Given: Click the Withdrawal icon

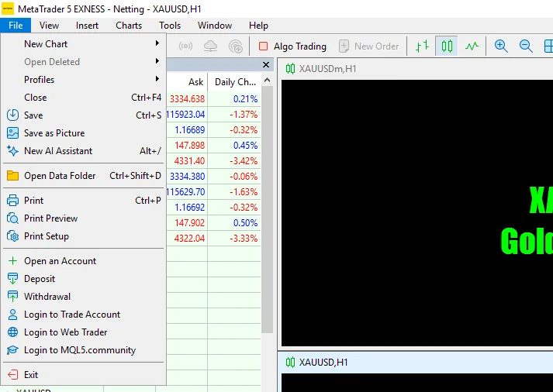Looking at the screenshot, I should coord(12,297).
